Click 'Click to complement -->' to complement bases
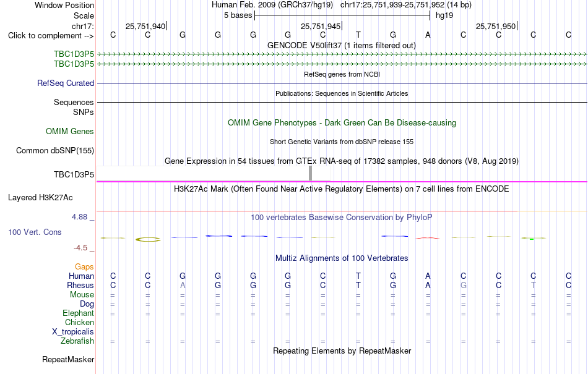This screenshot has width=588, height=374. point(51,36)
